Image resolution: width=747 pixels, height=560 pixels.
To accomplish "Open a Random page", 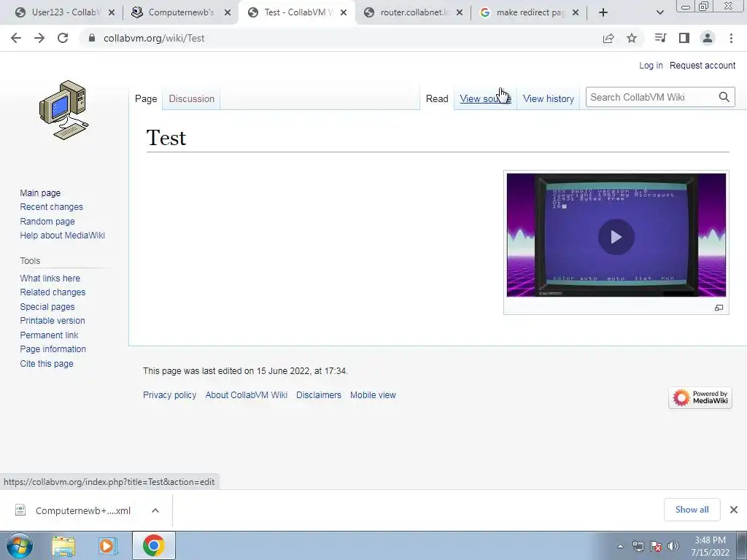I will pyautogui.click(x=47, y=221).
